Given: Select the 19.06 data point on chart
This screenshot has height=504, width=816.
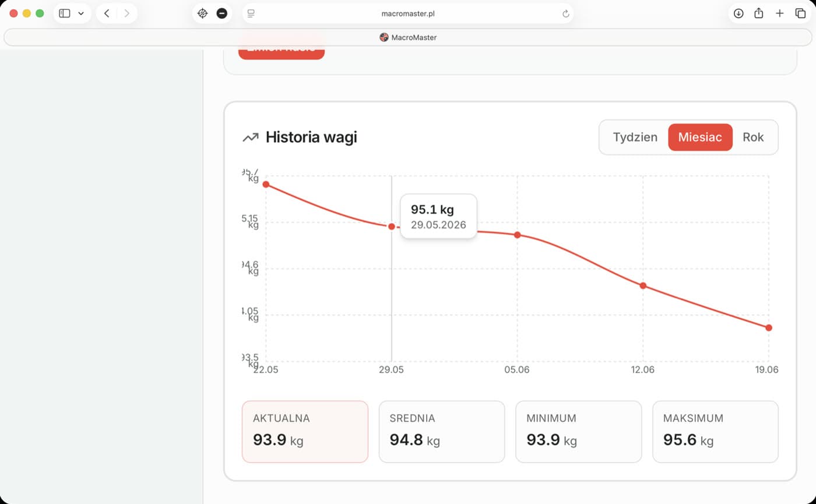Looking at the screenshot, I should point(769,327).
